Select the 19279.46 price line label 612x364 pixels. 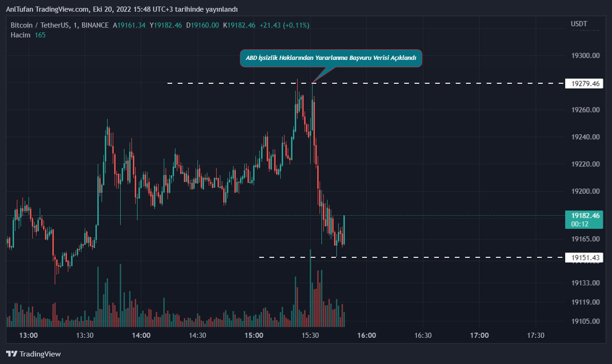pos(584,84)
